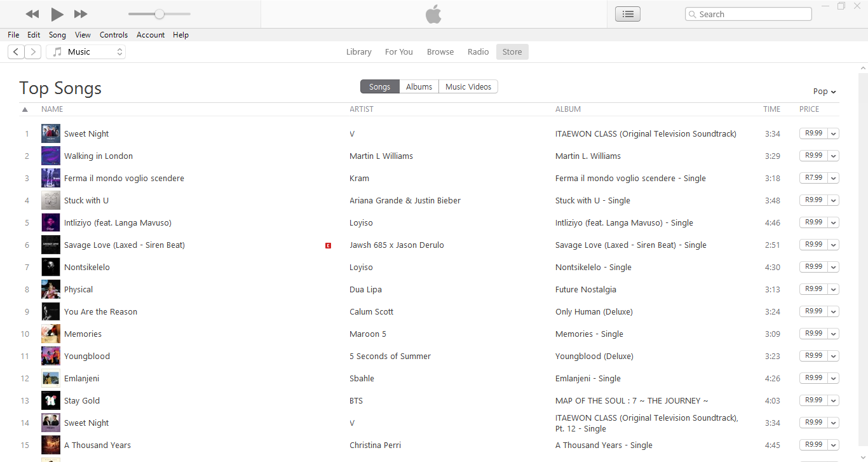
Task: Open the Up Next list icon
Action: tap(628, 14)
